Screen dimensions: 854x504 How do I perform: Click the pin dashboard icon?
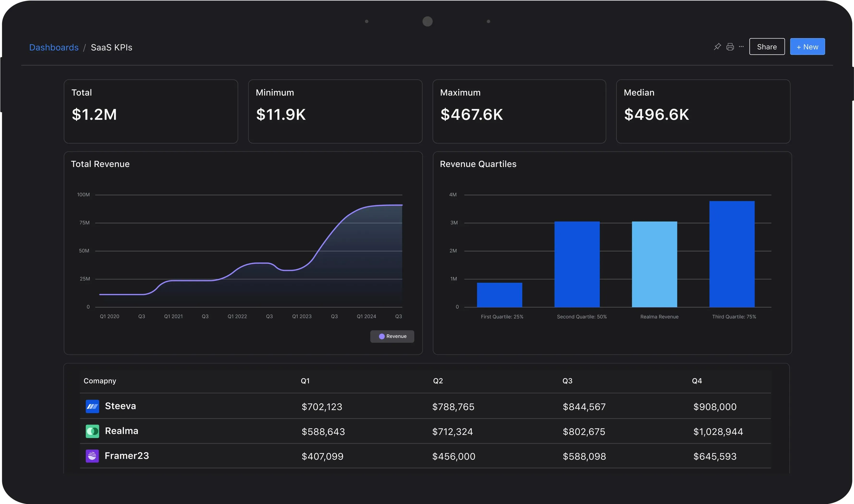[717, 47]
